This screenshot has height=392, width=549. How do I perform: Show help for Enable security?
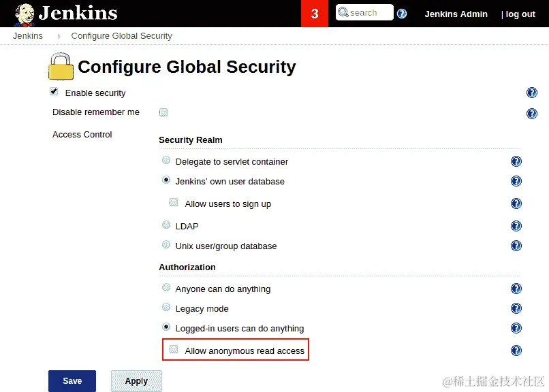[531, 93]
